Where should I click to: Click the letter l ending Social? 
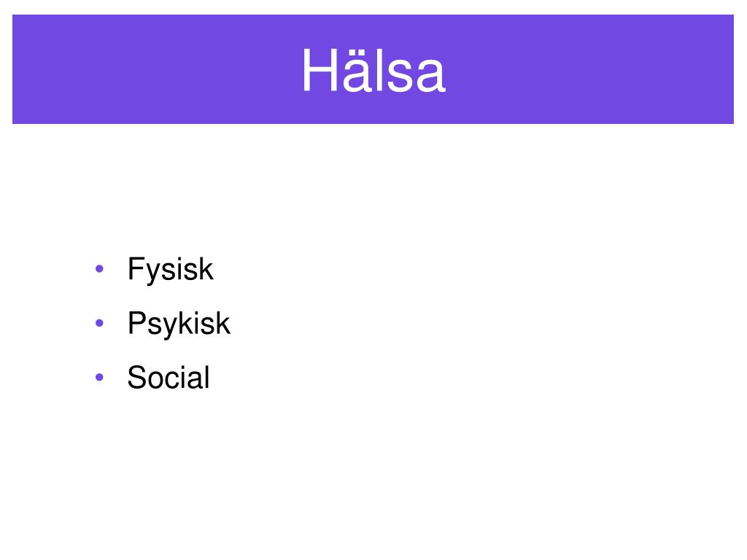[x=206, y=376]
